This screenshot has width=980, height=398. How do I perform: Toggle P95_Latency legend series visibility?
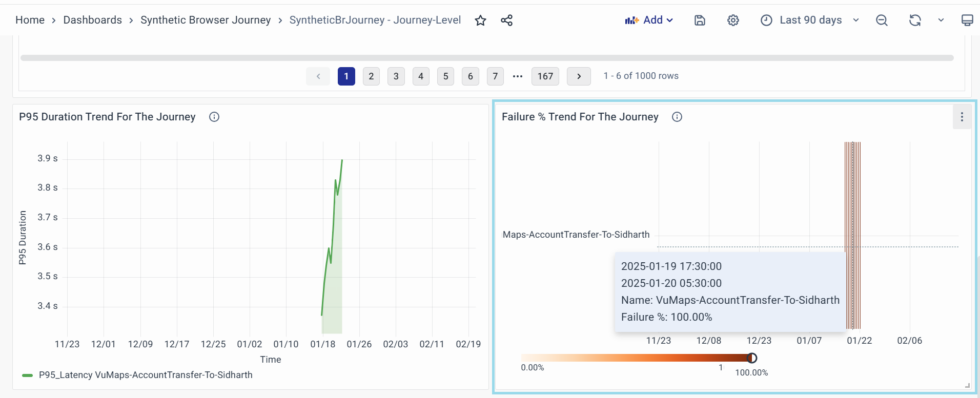(146, 375)
